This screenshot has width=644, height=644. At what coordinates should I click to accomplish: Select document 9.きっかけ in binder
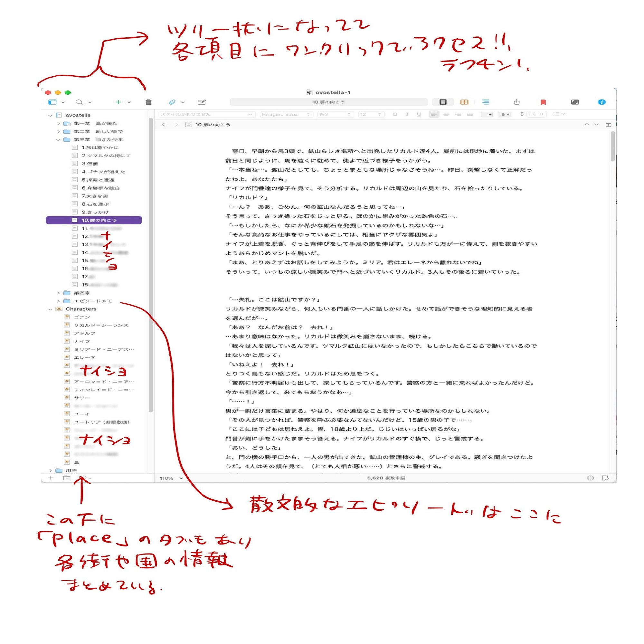coord(95,212)
